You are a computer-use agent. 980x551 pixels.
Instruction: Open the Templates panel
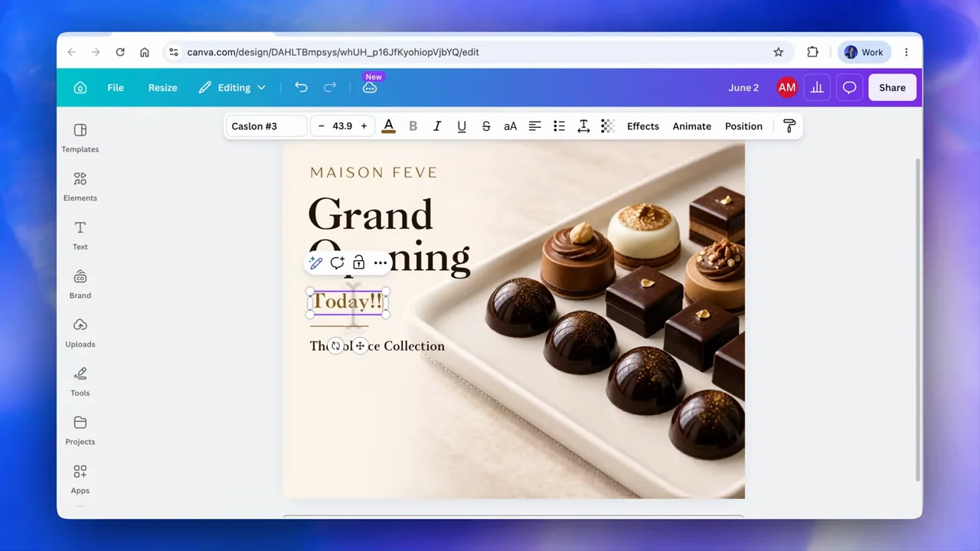point(80,138)
